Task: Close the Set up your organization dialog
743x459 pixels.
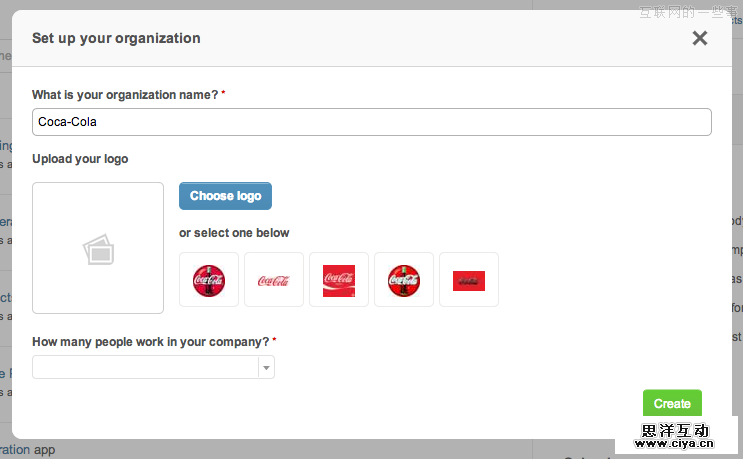Action: (699, 38)
